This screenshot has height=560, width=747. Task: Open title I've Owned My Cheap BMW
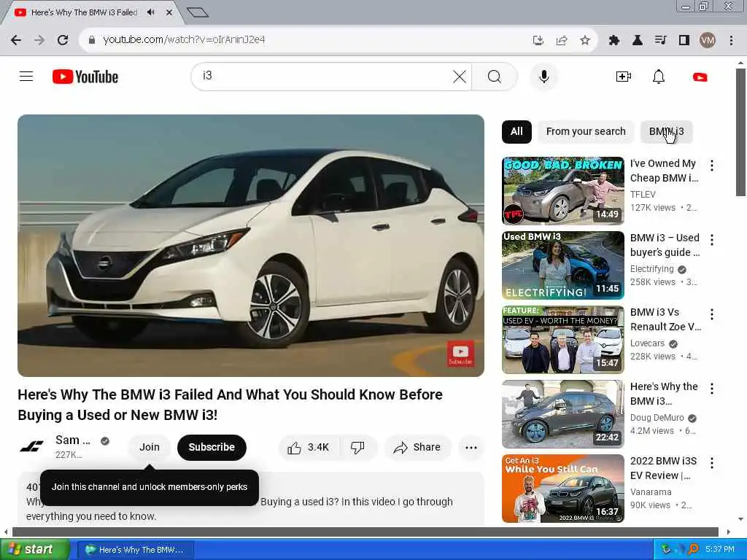664,171
